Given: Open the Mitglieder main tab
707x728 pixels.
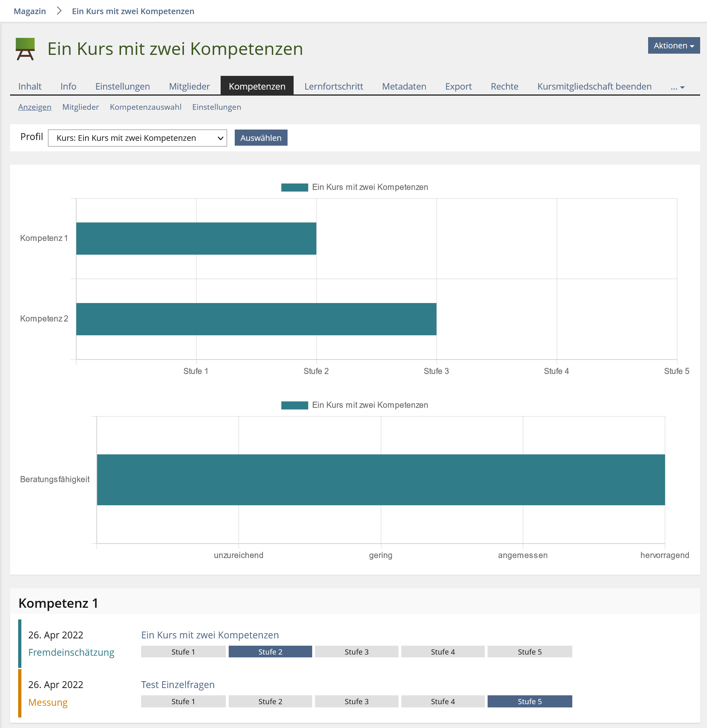Looking at the screenshot, I should [x=189, y=86].
